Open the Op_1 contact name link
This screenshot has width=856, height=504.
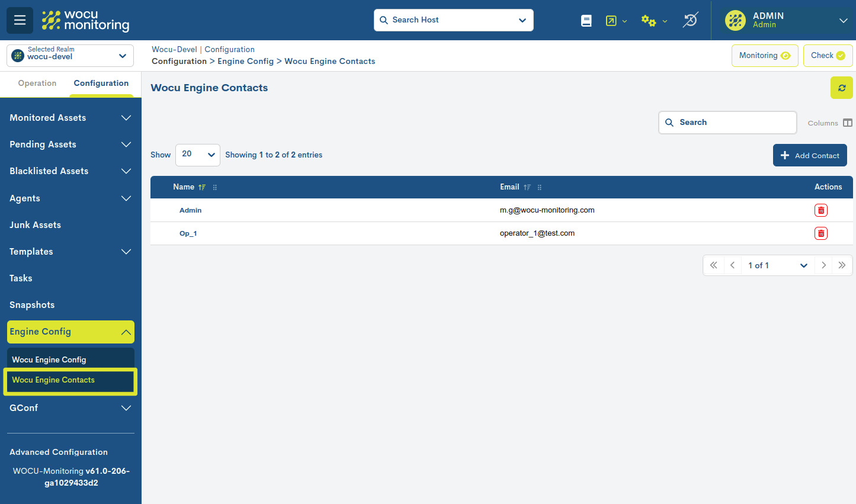tap(188, 233)
